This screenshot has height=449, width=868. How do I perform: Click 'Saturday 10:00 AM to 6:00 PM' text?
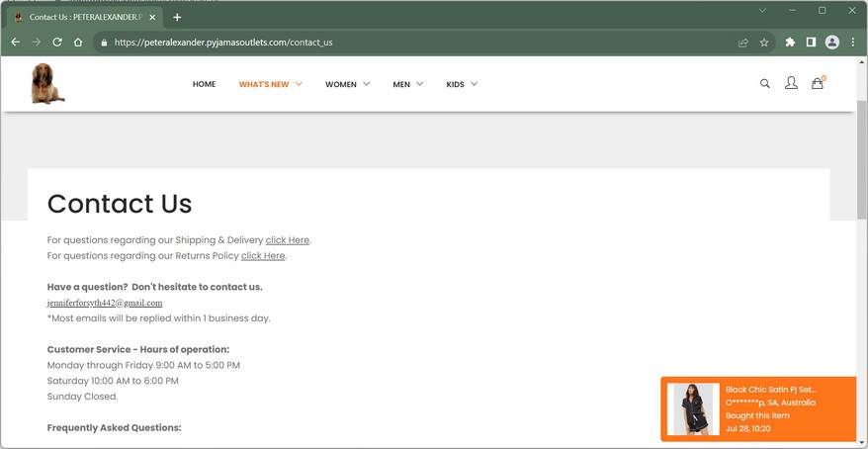[113, 381]
